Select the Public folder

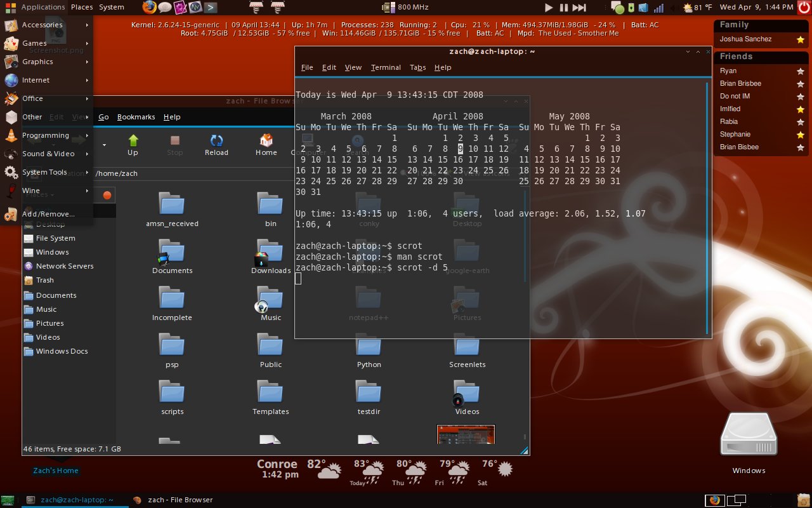[x=271, y=350]
